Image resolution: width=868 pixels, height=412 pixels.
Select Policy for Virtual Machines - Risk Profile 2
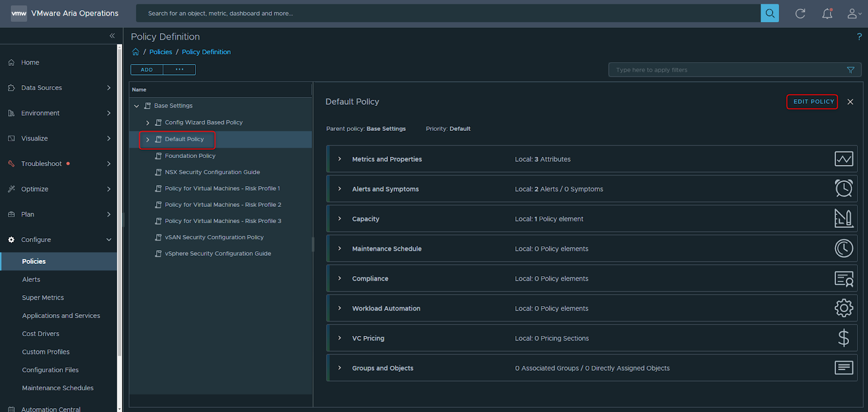(x=223, y=205)
